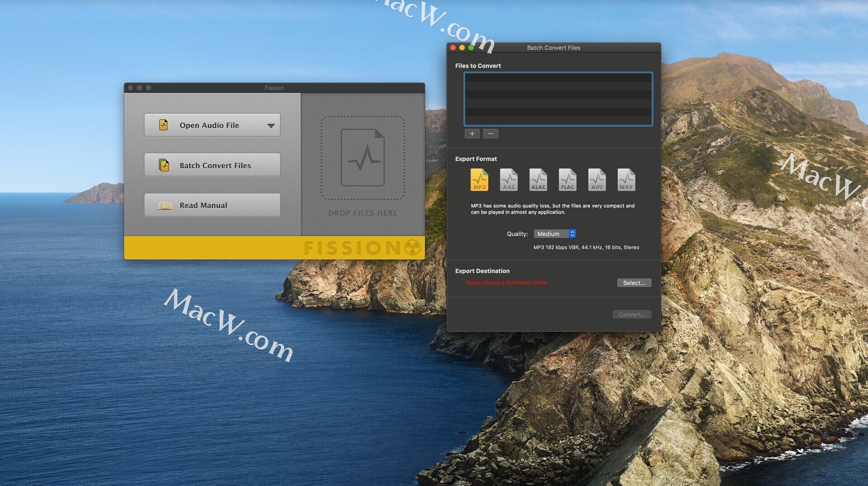This screenshot has height=486, width=868.
Task: Click Open Audio File in the Fission window
Action: 212,125
